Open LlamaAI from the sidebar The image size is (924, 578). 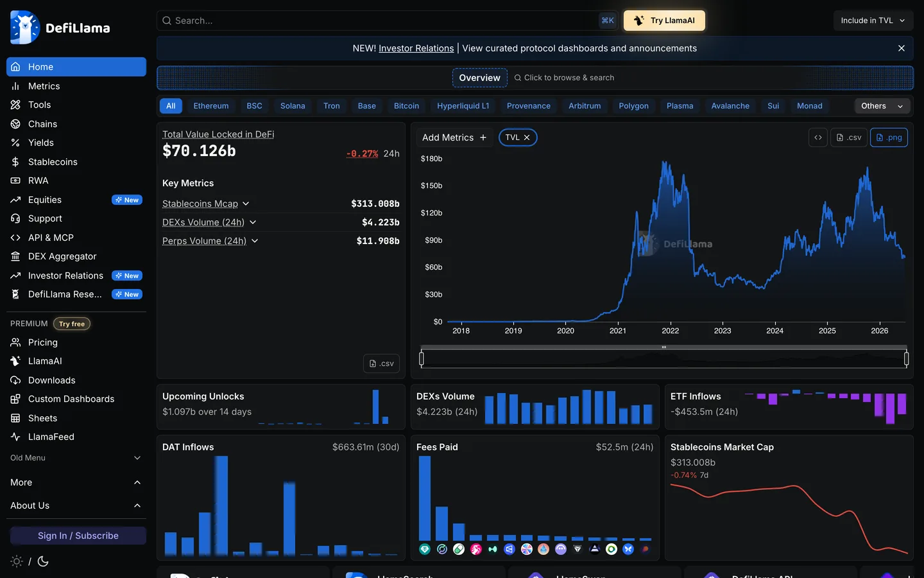[76, 361]
